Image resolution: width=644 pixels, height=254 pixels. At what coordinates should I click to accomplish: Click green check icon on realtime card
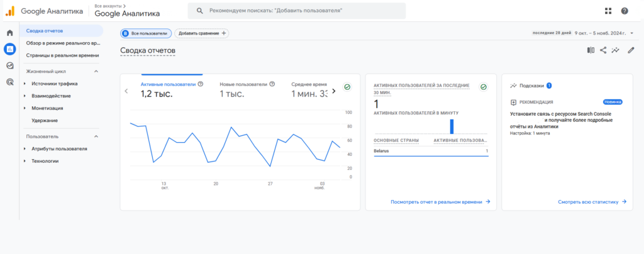point(484,87)
